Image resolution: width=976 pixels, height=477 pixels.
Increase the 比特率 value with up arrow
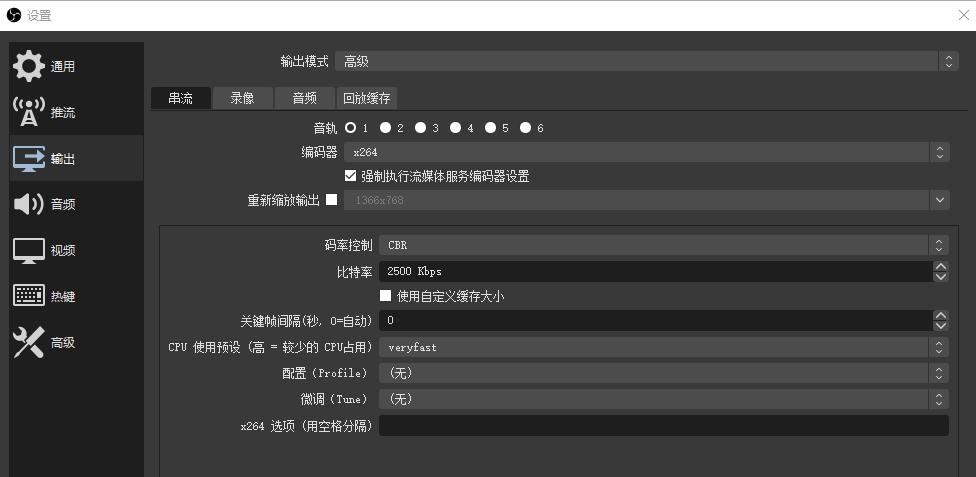pyautogui.click(x=941, y=266)
